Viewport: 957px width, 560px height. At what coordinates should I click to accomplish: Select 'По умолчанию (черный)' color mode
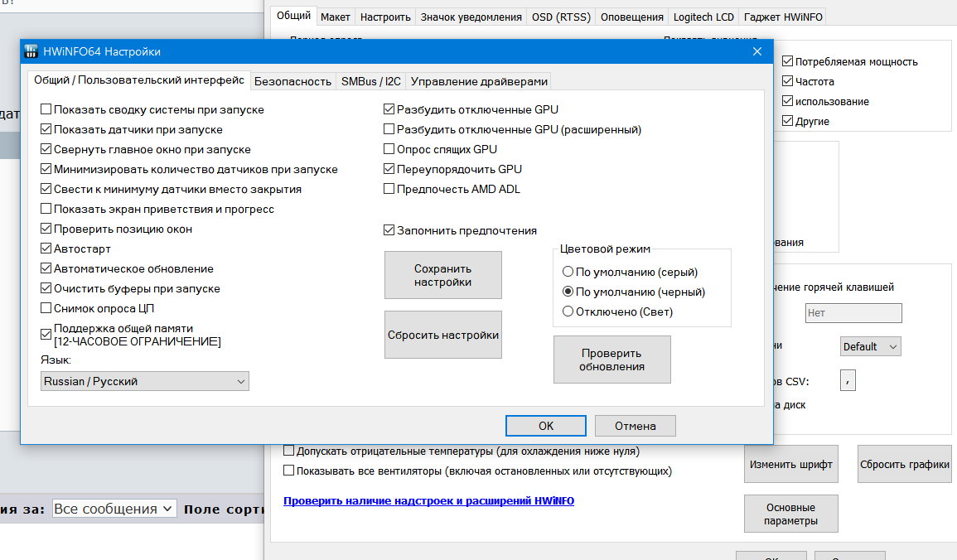point(568,292)
